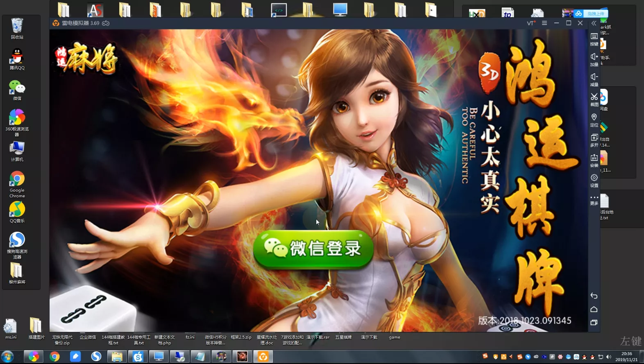
Task: Open the Recycle Bin desktop icon
Action: coord(17,29)
